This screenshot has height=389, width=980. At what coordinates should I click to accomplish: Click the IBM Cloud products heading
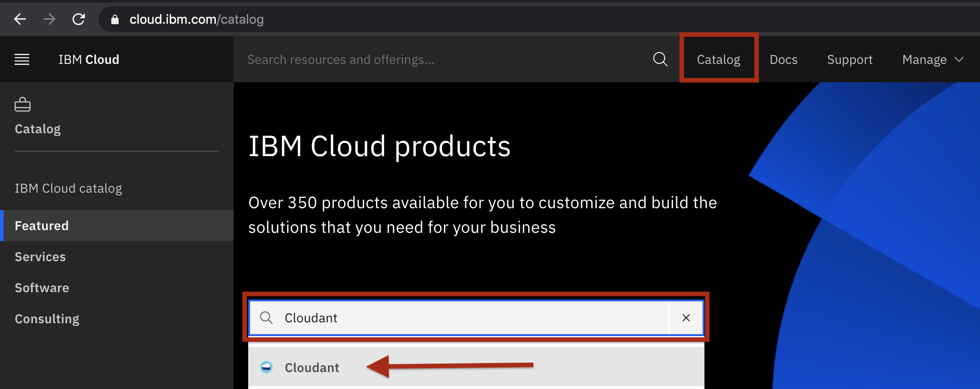tap(379, 147)
